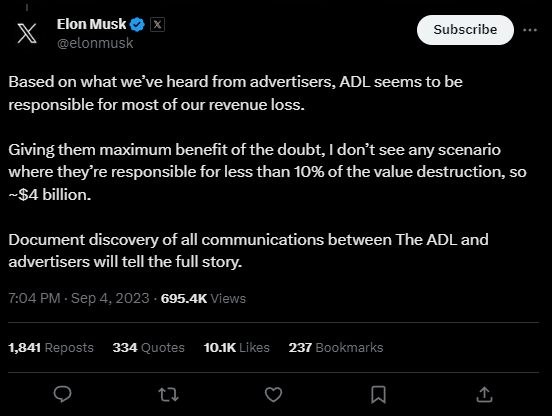Open the 7:04 PM Sep 4, 2023 timestamp
The width and height of the screenshot is (552, 416).
pyautogui.click(x=79, y=298)
